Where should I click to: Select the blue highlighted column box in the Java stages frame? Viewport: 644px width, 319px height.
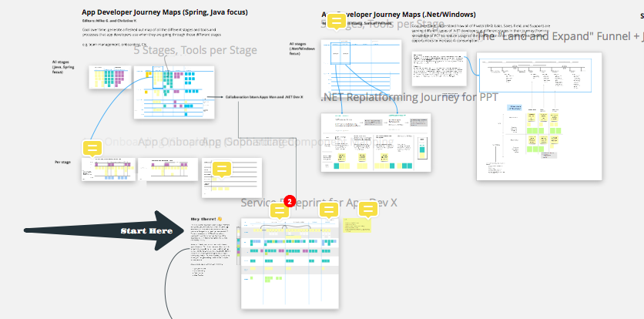pyautogui.click(x=158, y=77)
